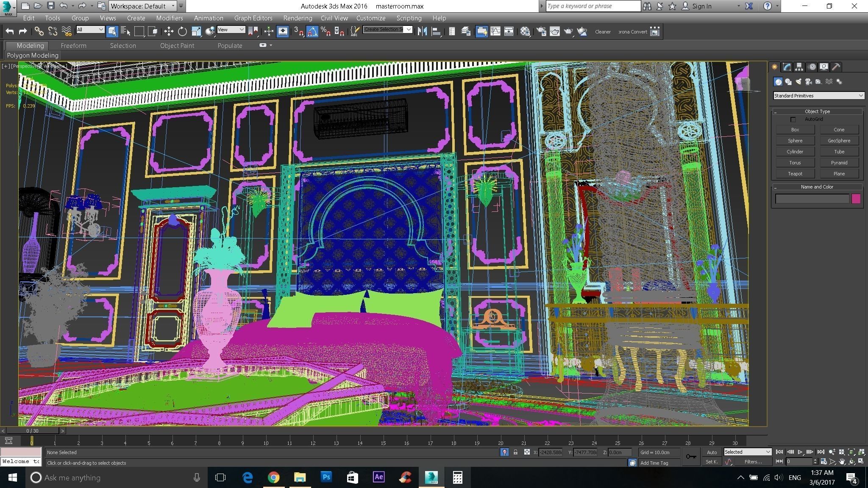Open Render Setup teapot icon
Image resolution: width=868 pixels, height=488 pixels.
coord(541,31)
